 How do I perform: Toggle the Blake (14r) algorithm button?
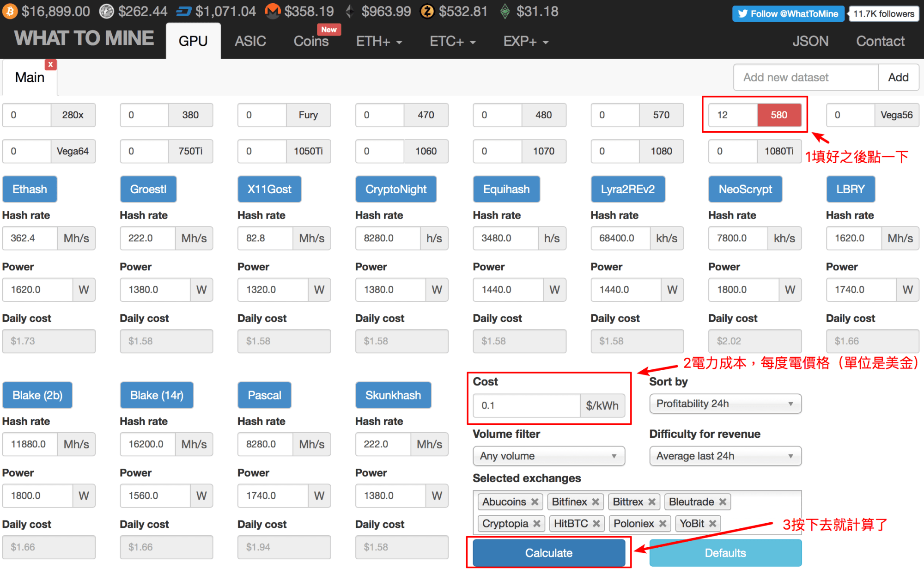click(x=157, y=395)
